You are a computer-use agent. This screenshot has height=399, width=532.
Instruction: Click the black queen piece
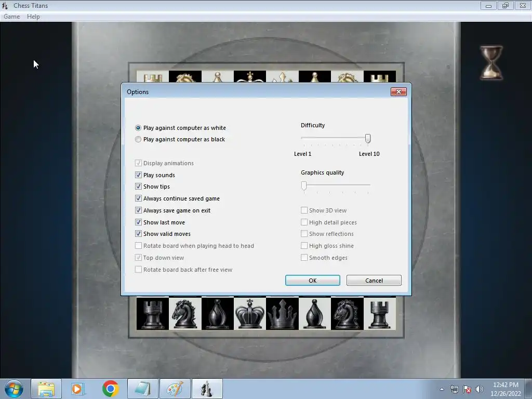282,313
